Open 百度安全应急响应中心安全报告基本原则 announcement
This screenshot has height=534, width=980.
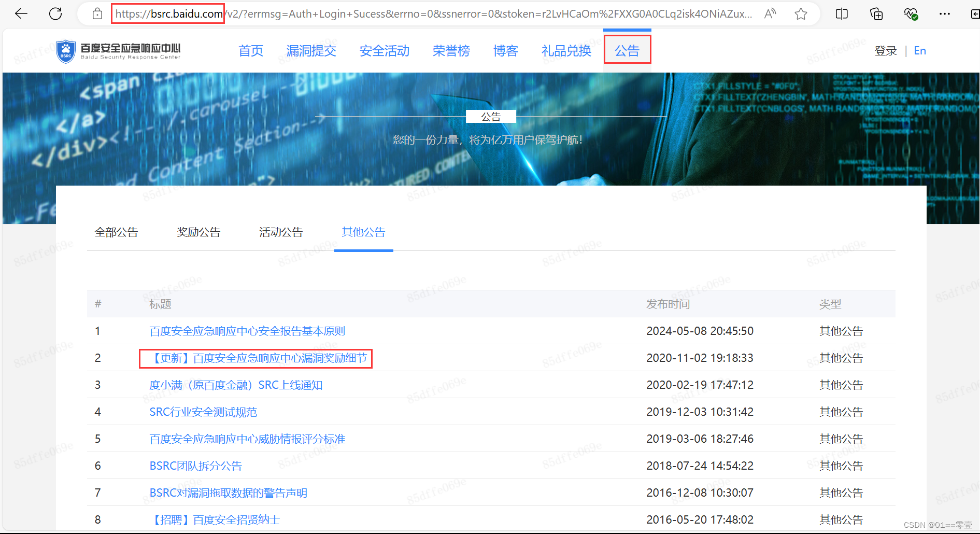point(247,331)
